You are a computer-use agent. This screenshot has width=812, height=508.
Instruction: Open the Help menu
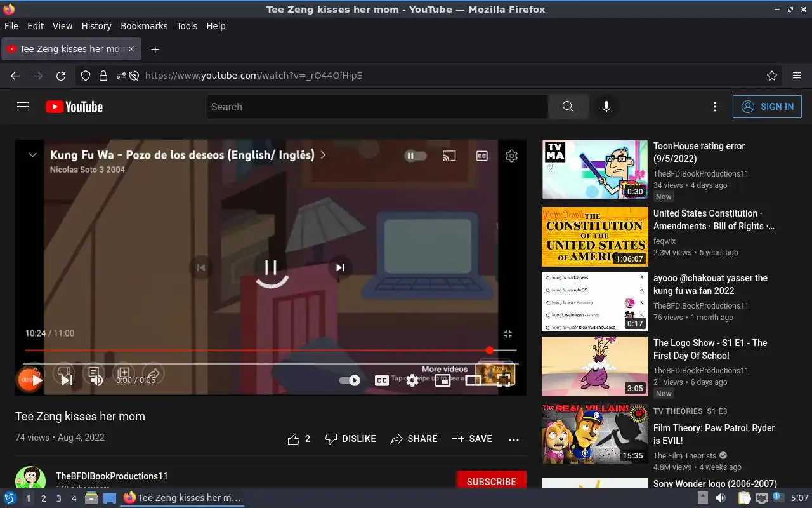(216, 26)
